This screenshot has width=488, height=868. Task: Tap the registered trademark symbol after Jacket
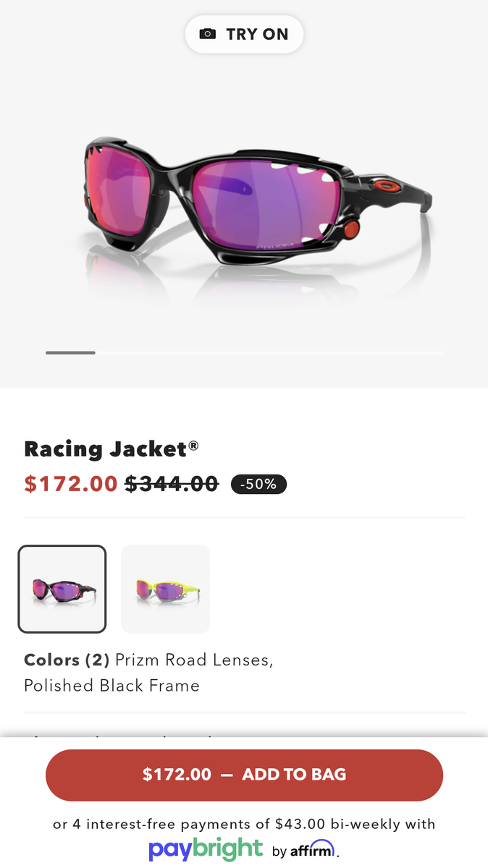(x=193, y=446)
